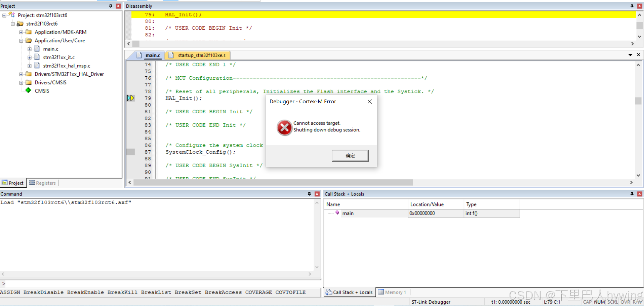The height and width of the screenshot is (306, 644).
Task: Click the red error icon in dialog
Action: pos(284,127)
